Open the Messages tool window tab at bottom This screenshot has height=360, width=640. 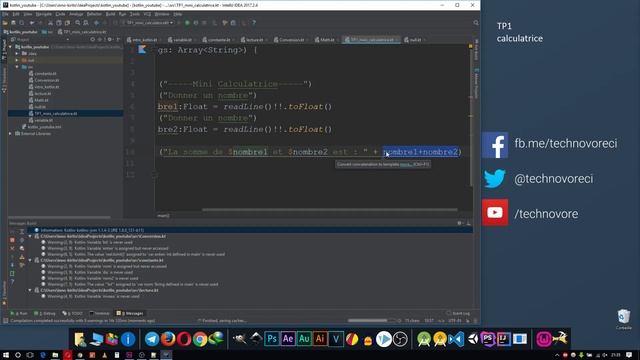(x=130, y=313)
